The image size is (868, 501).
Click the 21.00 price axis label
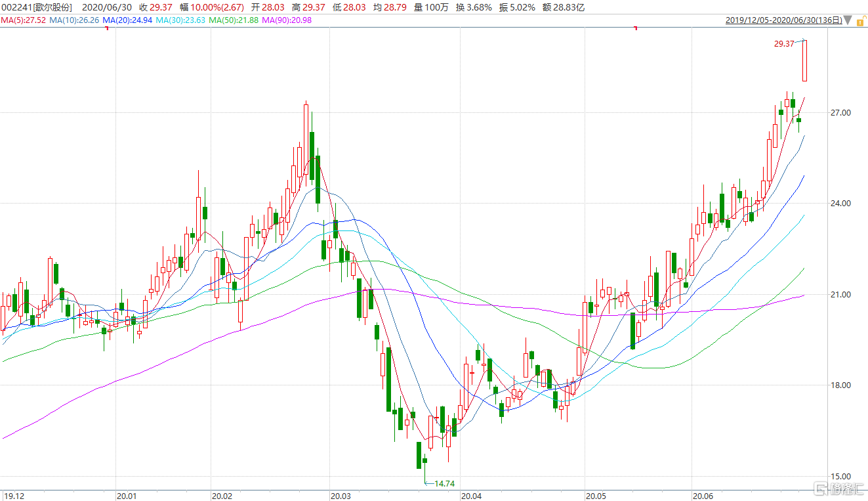840,295
